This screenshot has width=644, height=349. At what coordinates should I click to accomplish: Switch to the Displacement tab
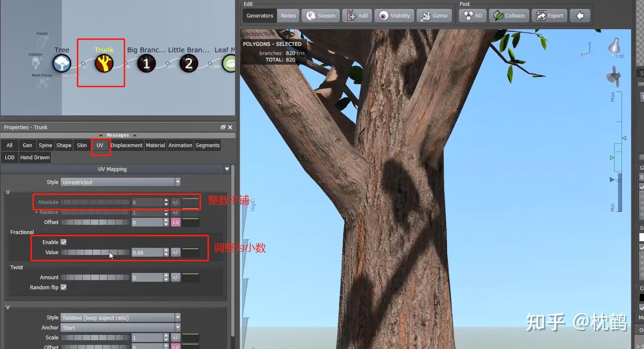[127, 145]
